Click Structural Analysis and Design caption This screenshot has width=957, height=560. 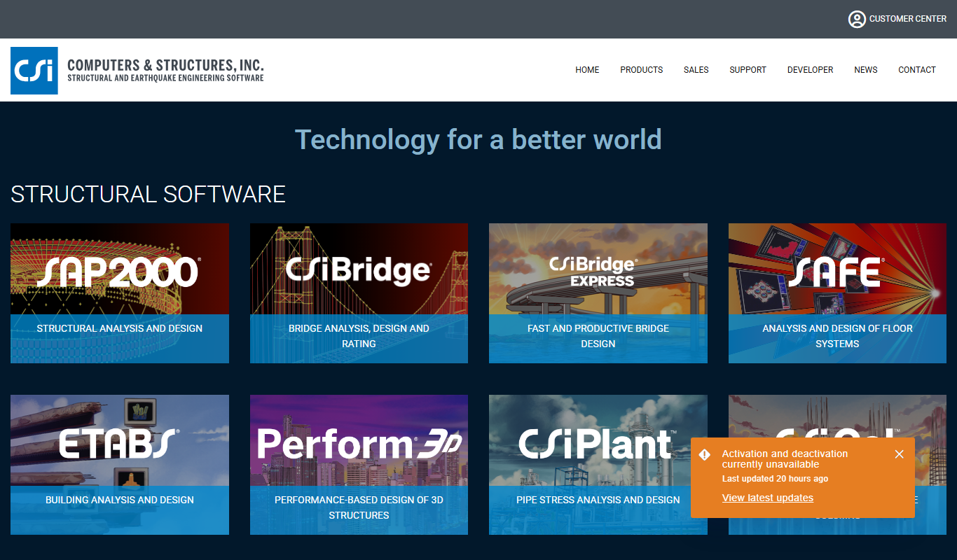point(120,328)
